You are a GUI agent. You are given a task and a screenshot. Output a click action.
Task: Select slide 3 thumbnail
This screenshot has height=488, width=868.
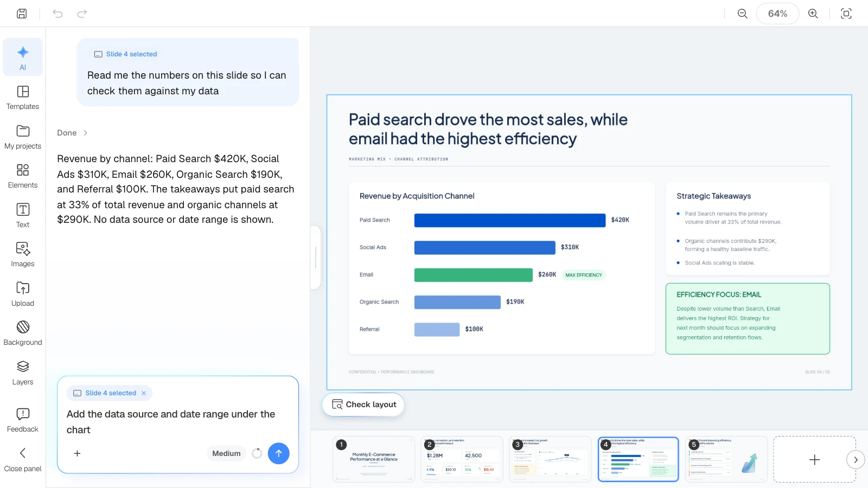[550, 459]
